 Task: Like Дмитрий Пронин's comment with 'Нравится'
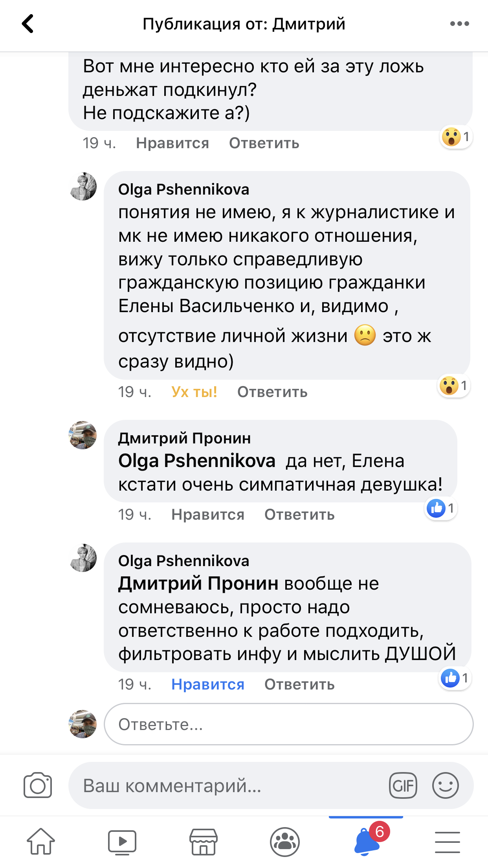coord(208,515)
